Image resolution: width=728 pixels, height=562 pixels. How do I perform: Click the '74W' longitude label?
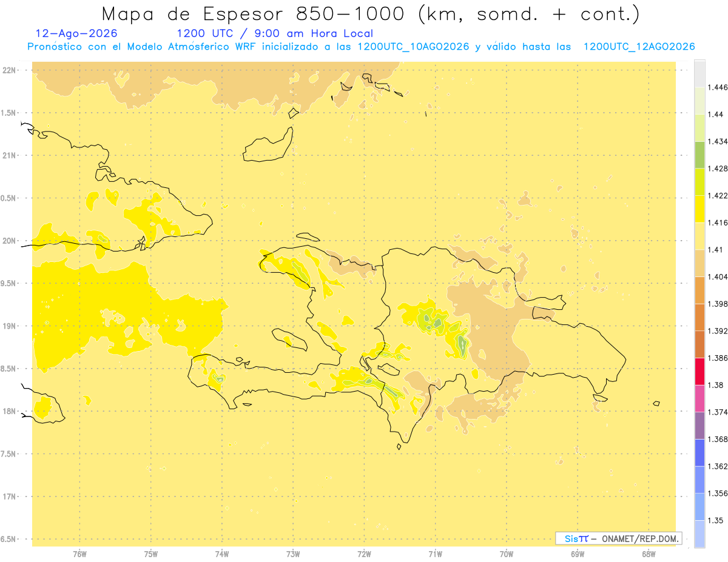pos(222,554)
